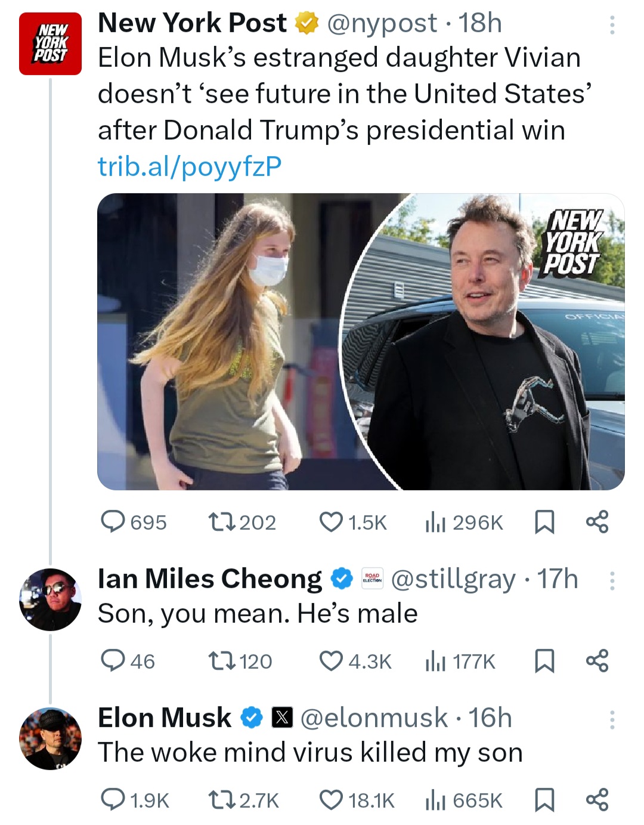Like the New York Post tweet
Screen dimensions: 644x825
pos(332,522)
